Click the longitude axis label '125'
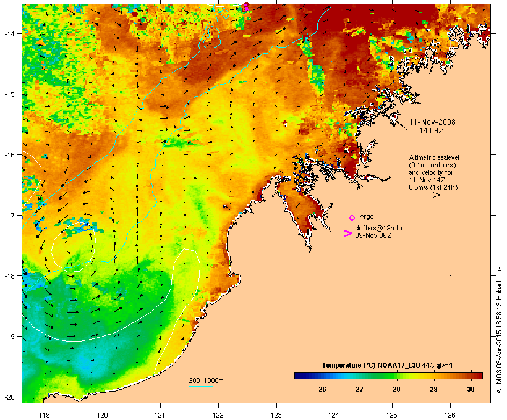This screenshot has width=507, height=420. click(392, 415)
